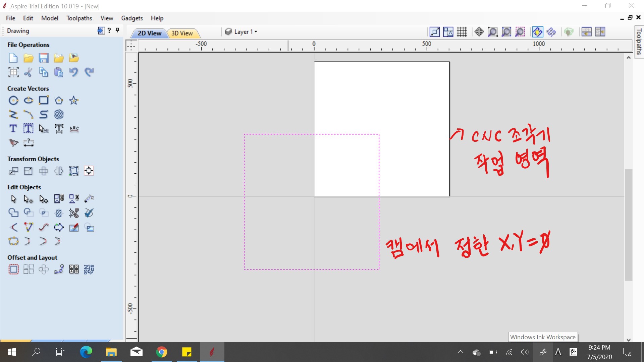
Task: Select the Draw Star tool
Action: point(74,101)
